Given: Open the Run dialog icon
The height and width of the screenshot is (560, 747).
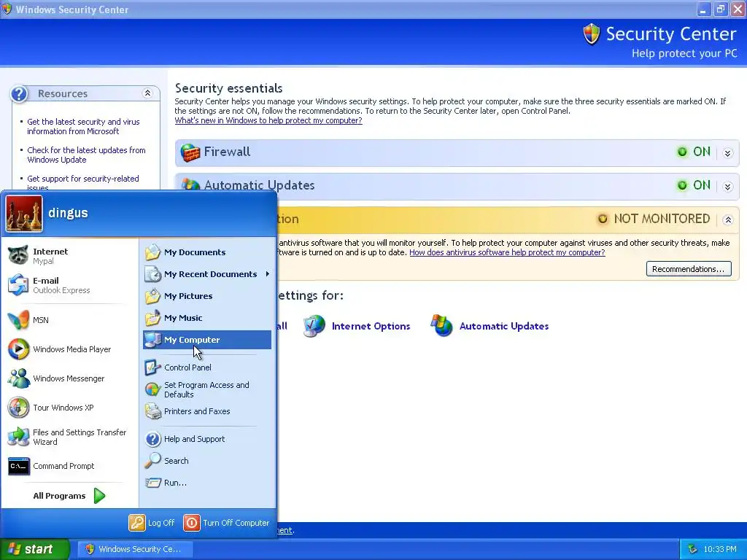Looking at the screenshot, I should click(153, 483).
